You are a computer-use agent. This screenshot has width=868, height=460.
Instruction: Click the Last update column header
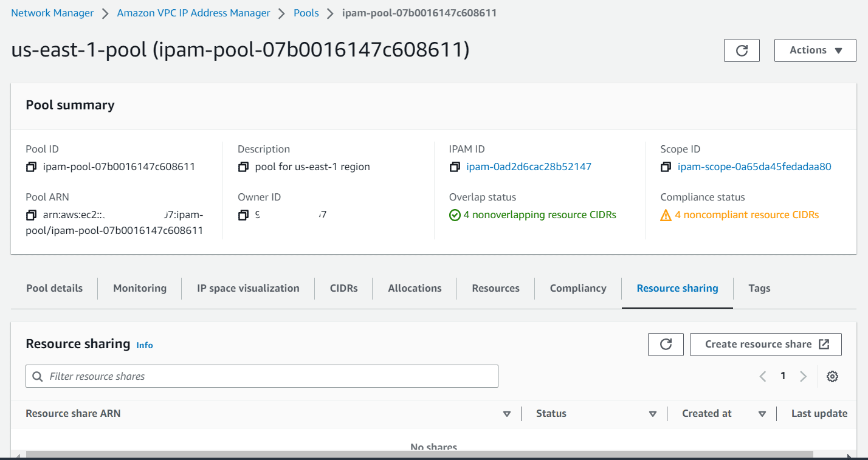click(x=819, y=414)
